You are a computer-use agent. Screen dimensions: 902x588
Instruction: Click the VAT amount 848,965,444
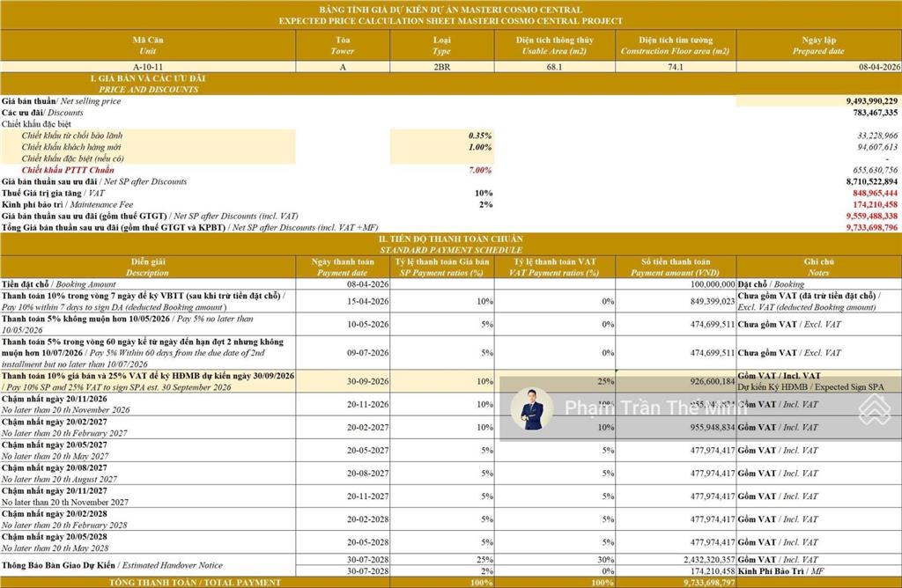[875, 193]
